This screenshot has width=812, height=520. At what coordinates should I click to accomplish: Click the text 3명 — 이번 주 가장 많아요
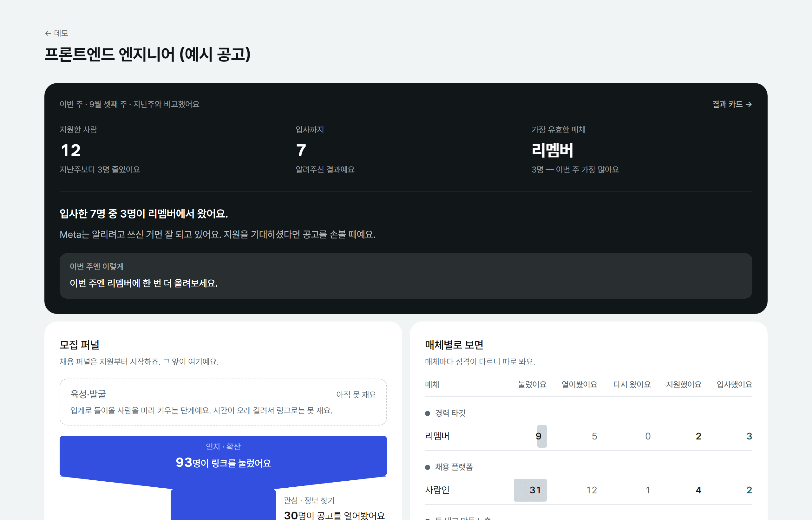pos(575,170)
